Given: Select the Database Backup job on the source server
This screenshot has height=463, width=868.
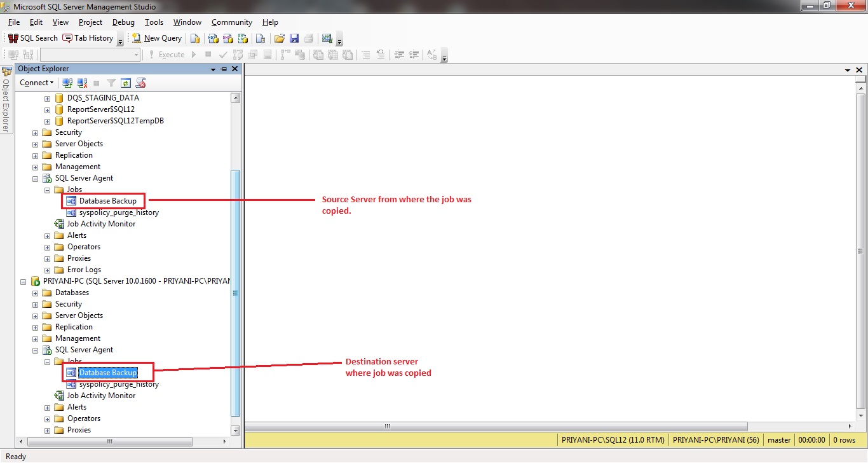Looking at the screenshot, I should click(108, 200).
